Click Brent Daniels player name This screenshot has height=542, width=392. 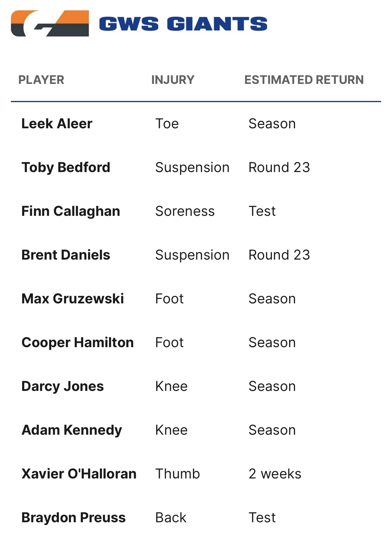point(66,255)
